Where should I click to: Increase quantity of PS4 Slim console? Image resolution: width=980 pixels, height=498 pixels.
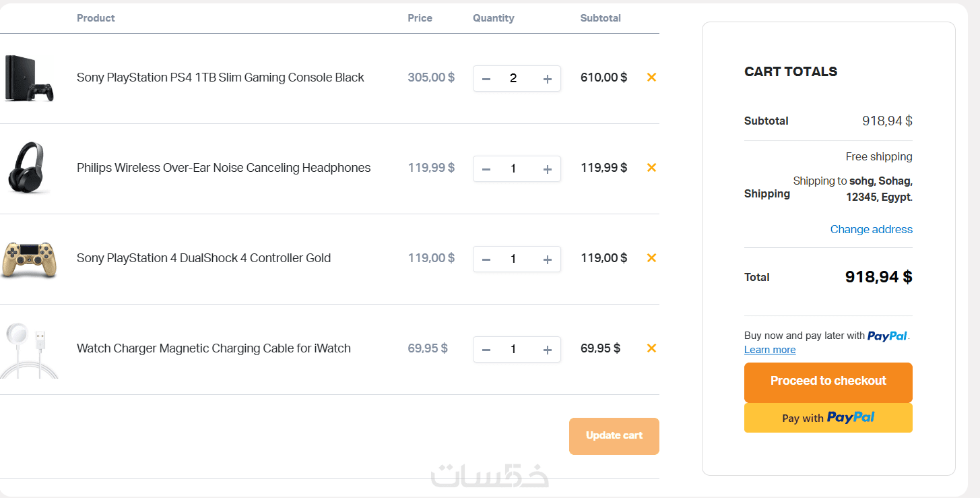tap(547, 79)
